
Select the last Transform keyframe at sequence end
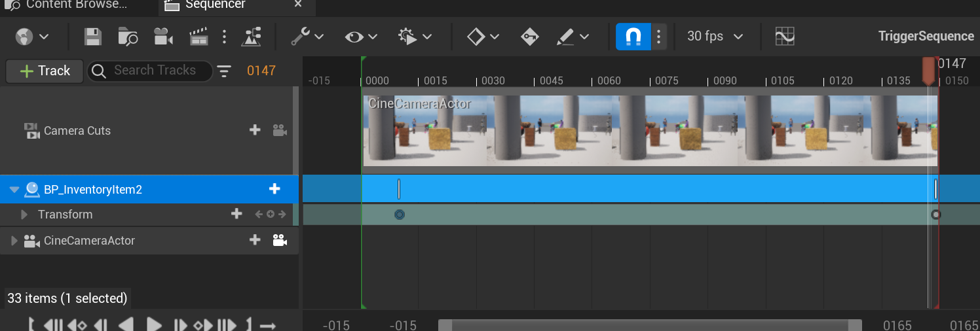click(x=936, y=215)
